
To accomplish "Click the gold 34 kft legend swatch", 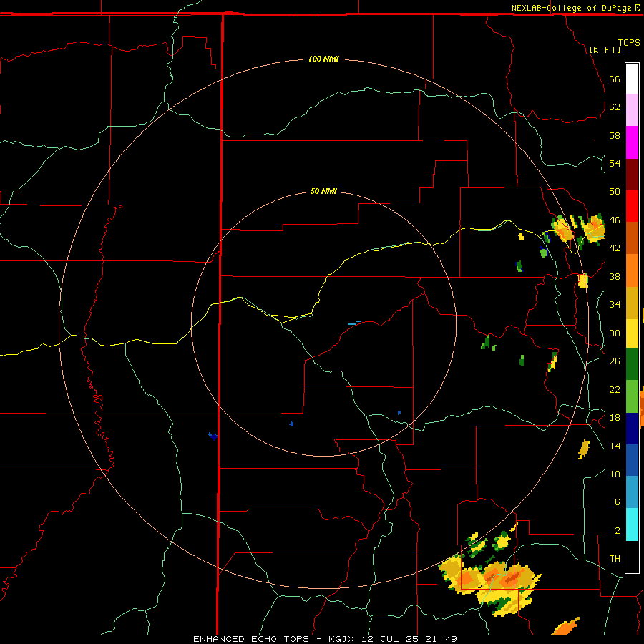I will (x=632, y=303).
